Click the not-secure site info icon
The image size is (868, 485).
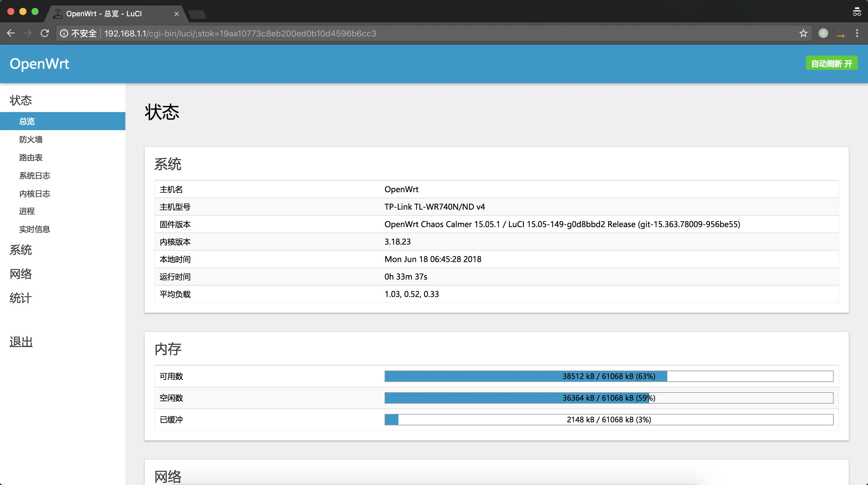(x=64, y=33)
